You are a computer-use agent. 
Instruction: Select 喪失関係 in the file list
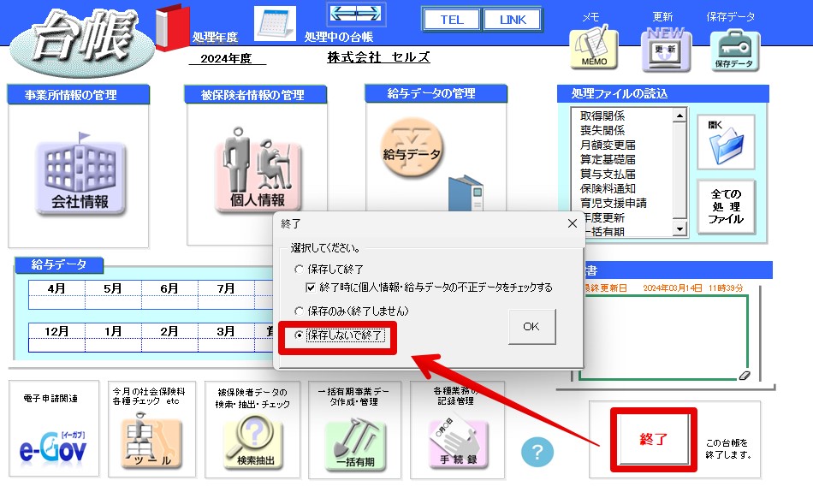602,130
